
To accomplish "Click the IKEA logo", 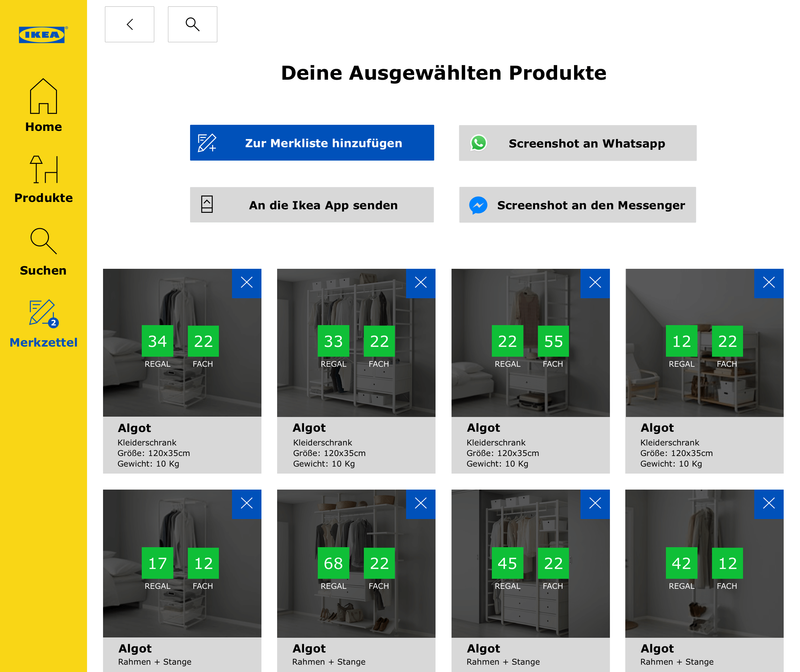I will (43, 35).
